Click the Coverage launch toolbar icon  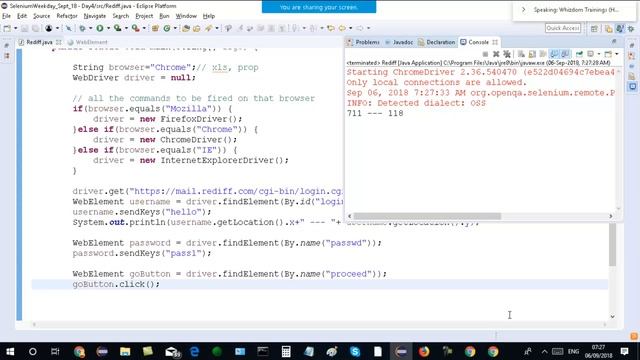point(118,28)
